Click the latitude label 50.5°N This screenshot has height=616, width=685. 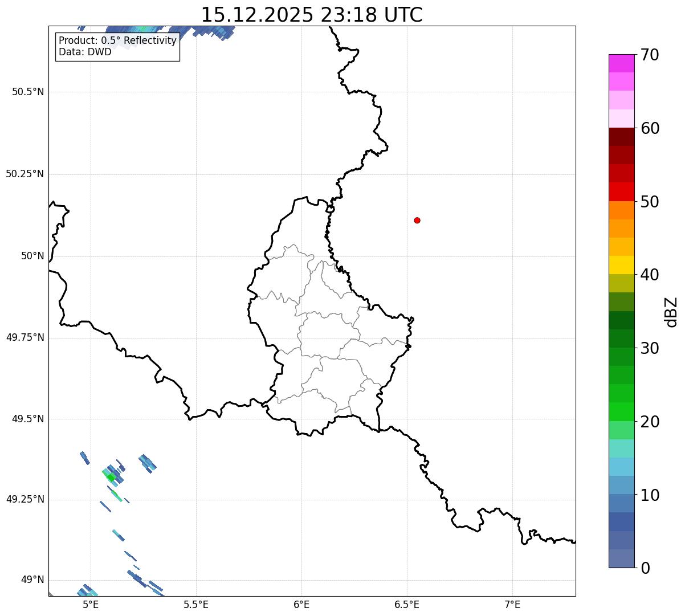tap(28, 92)
